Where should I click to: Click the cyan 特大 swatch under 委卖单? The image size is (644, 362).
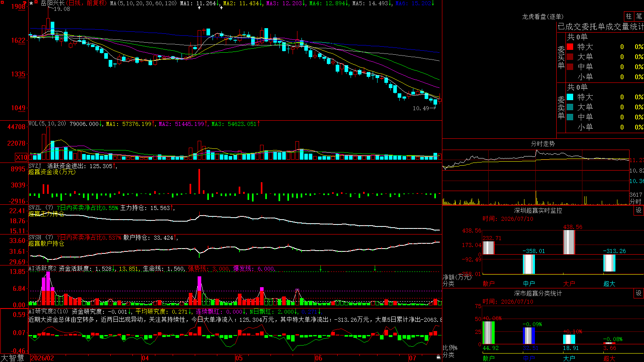pyautogui.click(x=570, y=97)
